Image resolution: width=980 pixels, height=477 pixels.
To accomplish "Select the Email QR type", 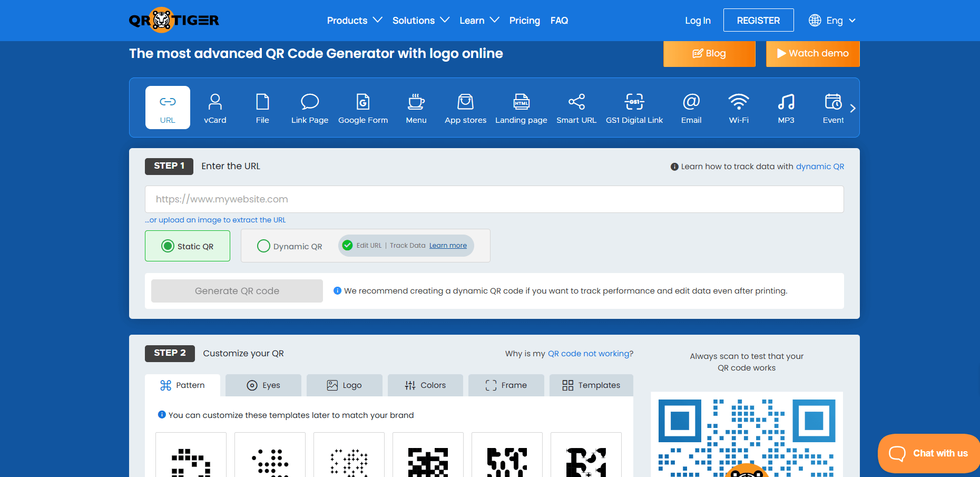I will (691, 109).
